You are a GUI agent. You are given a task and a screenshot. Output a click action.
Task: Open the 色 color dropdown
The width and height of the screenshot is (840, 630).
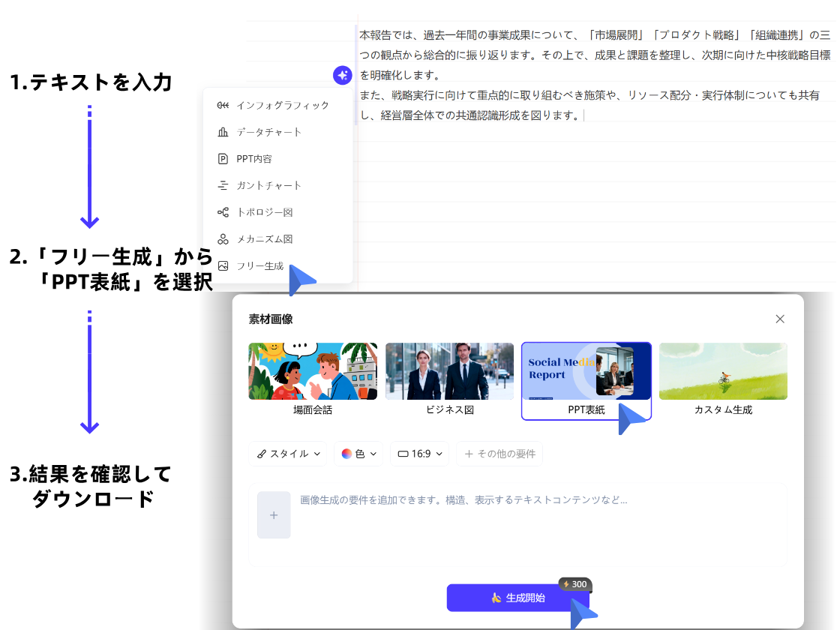[358, 453]
